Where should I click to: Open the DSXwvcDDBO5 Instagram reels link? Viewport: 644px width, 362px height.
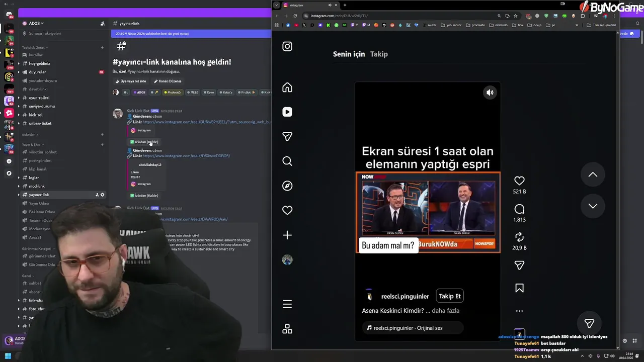[186, 156]
